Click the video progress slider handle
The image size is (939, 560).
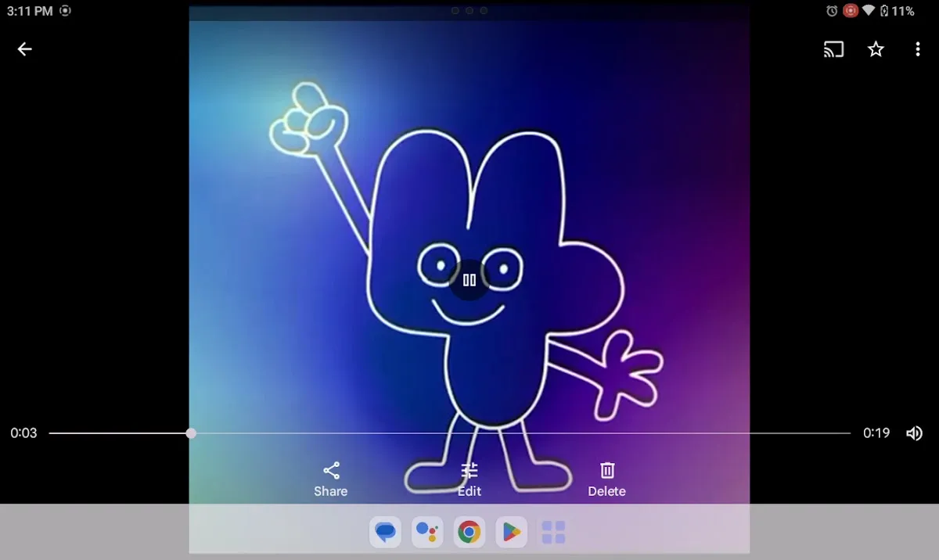(191, 433)
